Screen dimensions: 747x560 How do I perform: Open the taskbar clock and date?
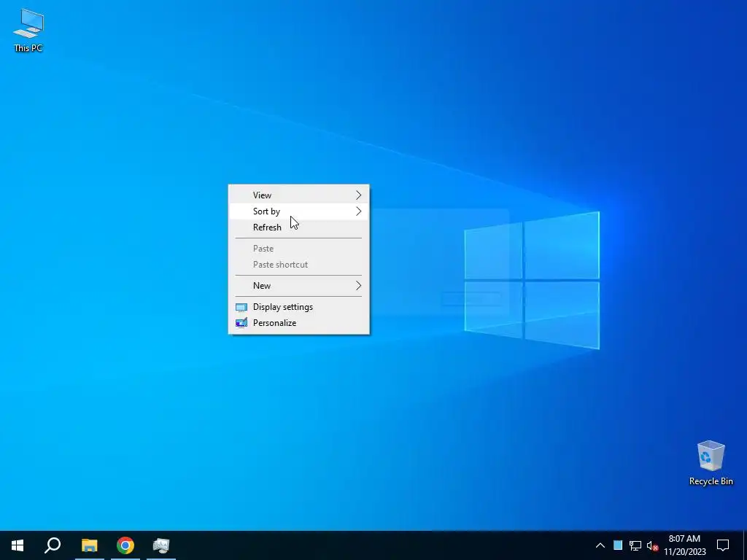pos(684,545)
